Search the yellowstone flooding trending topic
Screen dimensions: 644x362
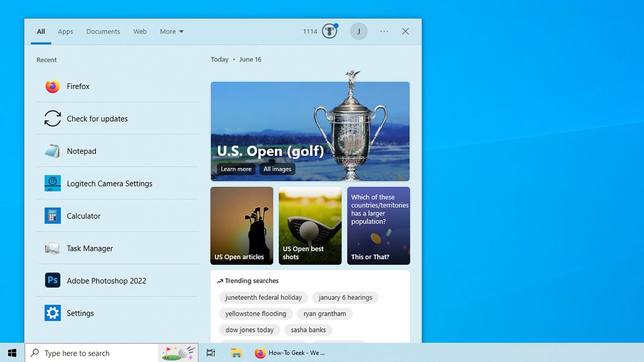tap(255, 314)
